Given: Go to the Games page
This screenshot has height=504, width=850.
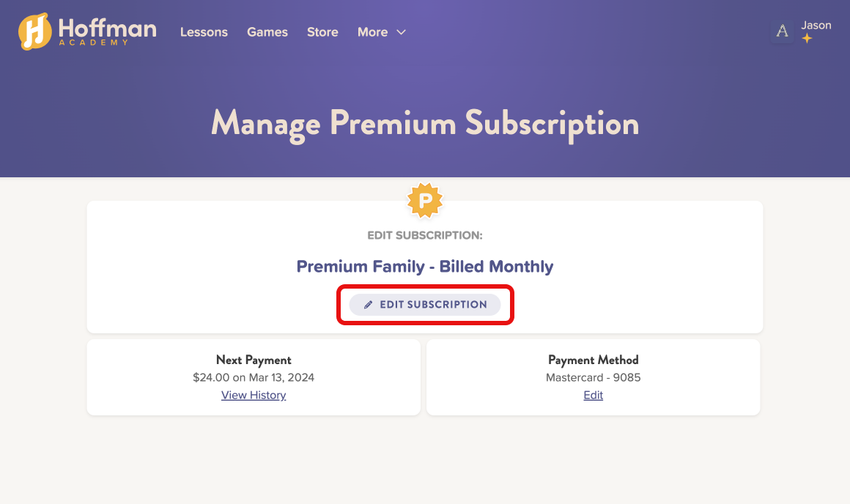Looking at the screenshot, I should 267,32.
